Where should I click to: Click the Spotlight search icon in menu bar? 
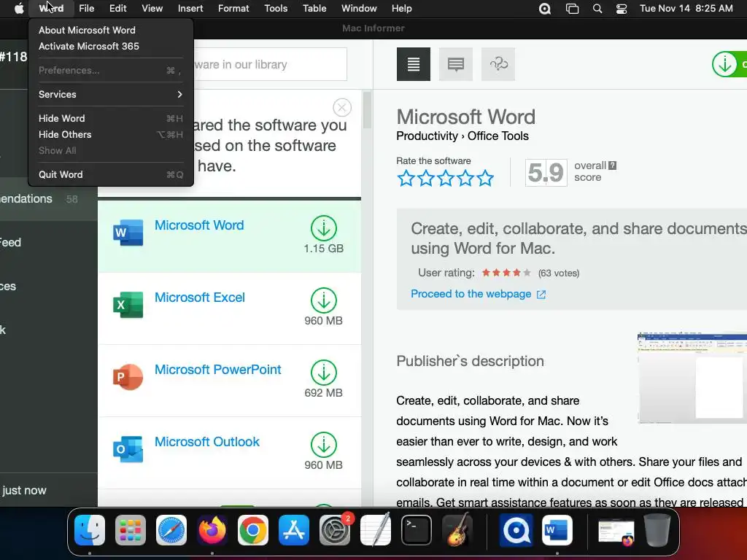coord(597,9)
